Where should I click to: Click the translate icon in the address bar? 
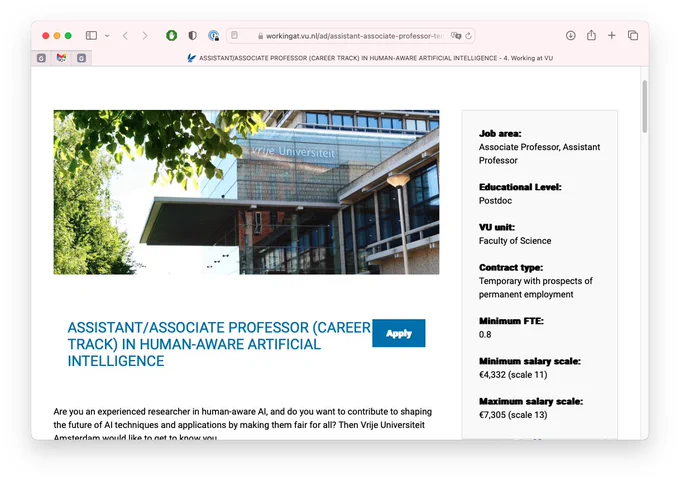tap(456, 36)
